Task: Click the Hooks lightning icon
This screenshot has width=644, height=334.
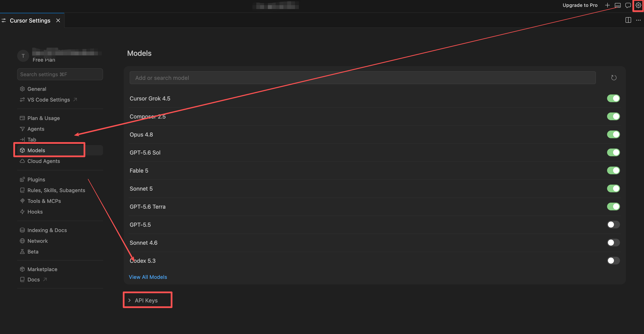Action: pyautogui.click(x=22, y=212)
